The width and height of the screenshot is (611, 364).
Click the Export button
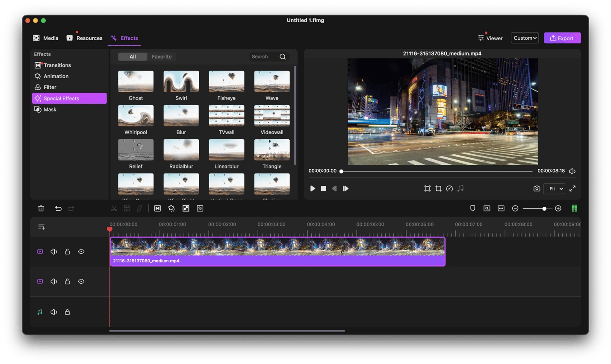[562, 38]
